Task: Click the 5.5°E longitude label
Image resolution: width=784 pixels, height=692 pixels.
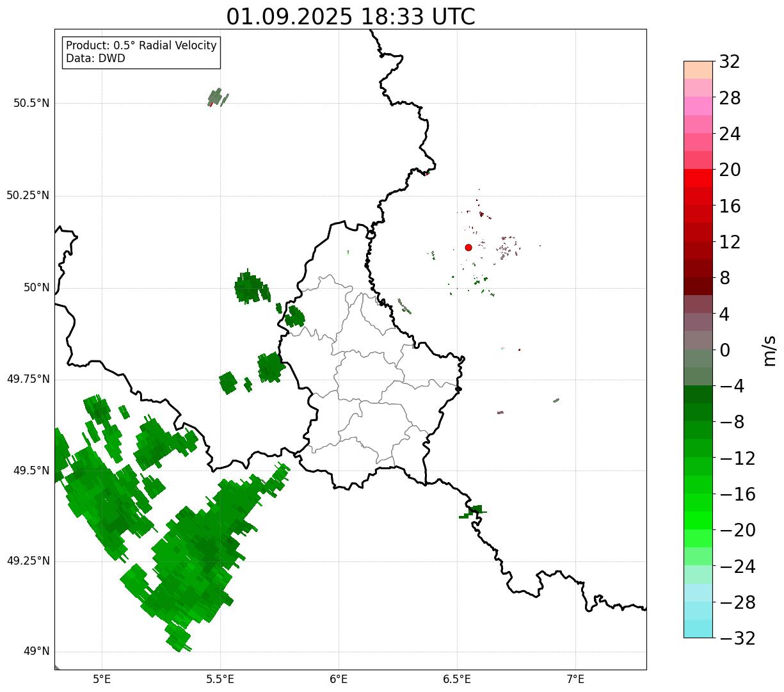Action: point(220,679)
